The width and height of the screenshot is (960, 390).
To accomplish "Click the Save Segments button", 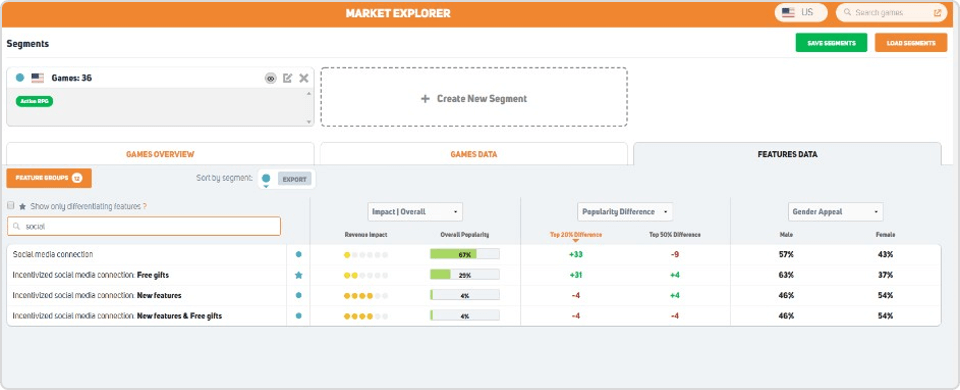I will point(831,43).
